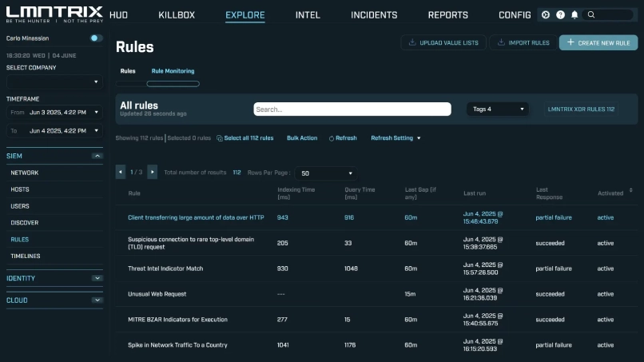
Task: Open the Select Company dropdown
Action: coord(54,82)
